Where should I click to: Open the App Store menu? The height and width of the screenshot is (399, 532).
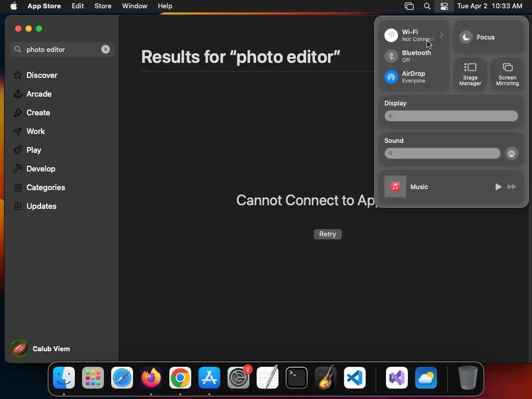(x=44, y=6)
